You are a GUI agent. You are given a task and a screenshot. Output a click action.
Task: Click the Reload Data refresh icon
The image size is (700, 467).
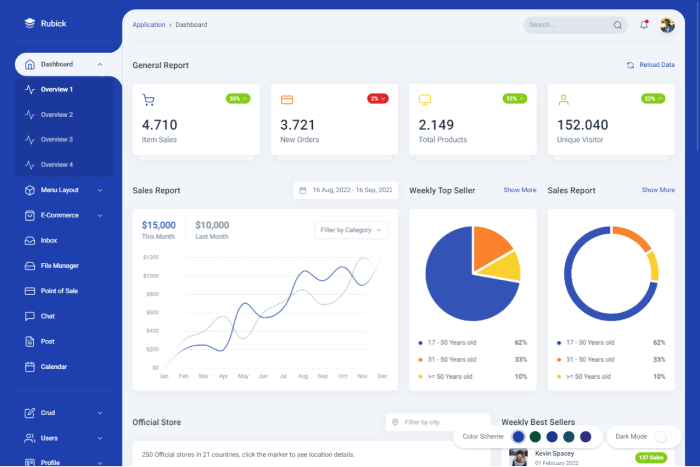click(x=630, y=65)
